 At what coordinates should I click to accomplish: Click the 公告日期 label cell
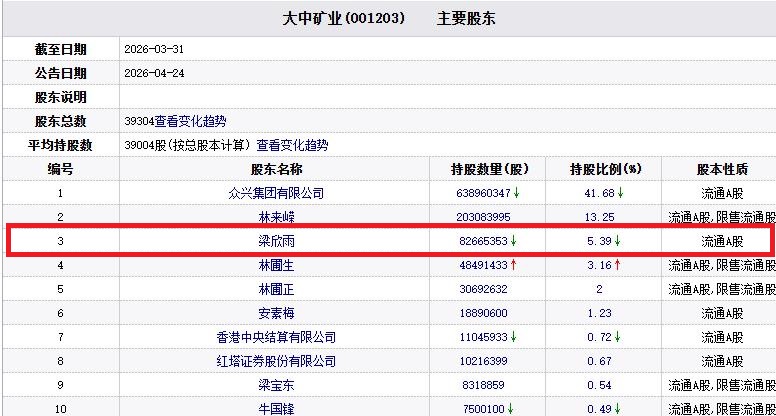point(61,73)
